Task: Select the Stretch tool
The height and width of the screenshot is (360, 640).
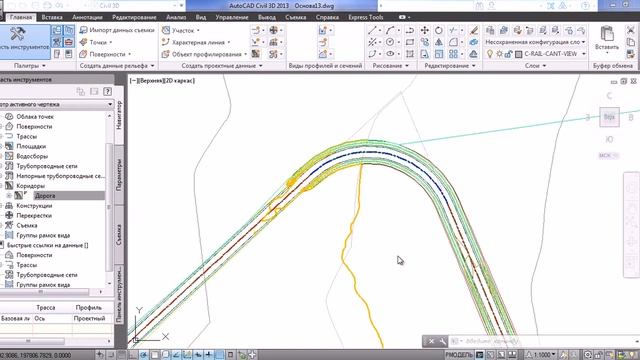Action: (x=424, y=54)
